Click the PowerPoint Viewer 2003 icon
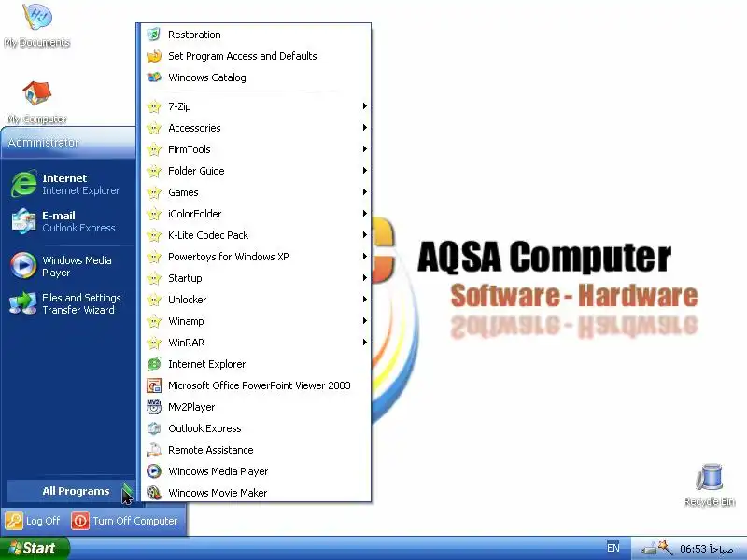The image size is (747, 560). click(x=154, y=385)
